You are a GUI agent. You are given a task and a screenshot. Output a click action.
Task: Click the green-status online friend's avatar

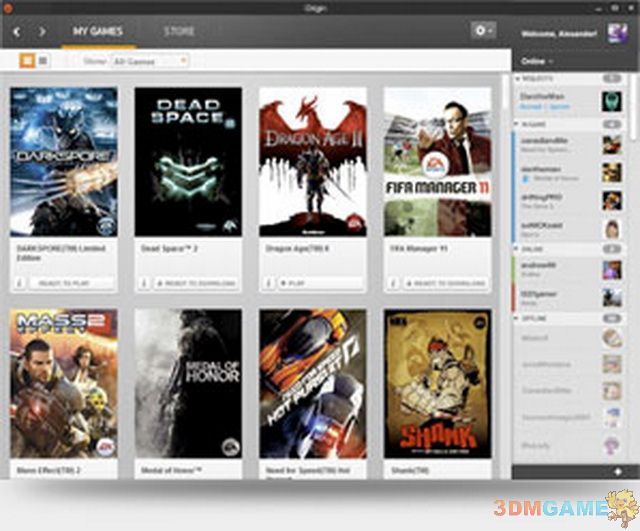(x=612, y=270)
